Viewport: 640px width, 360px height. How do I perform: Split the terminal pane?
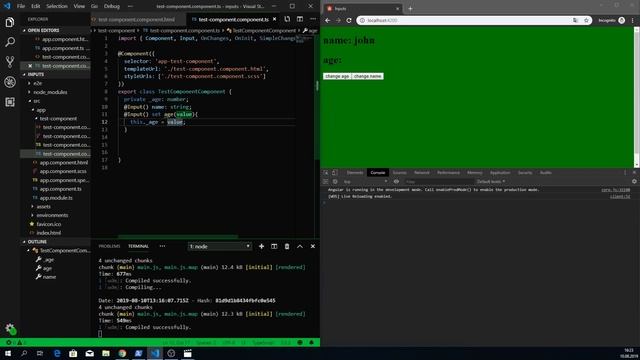[274, 247]
